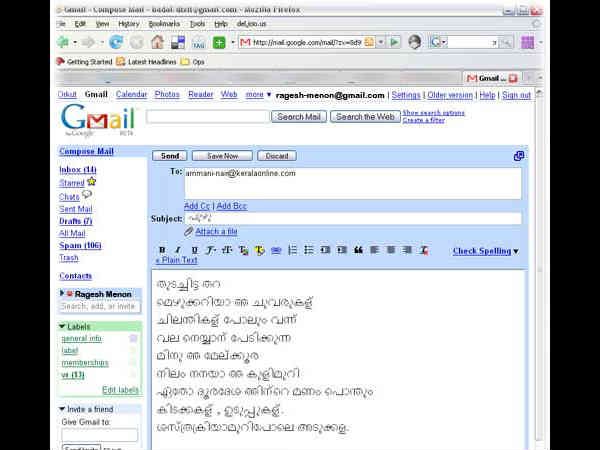Click the Add Cc link
The height and width of the screenshot is (450, 600).
point(197,206)
